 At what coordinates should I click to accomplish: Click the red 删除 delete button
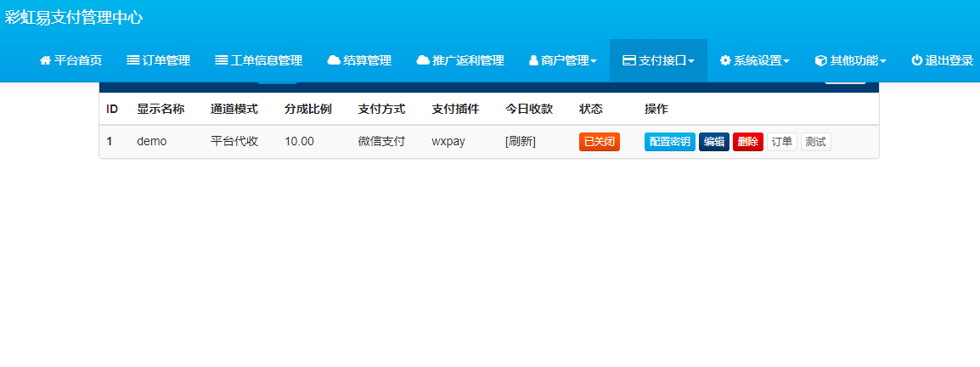(x=747, y=142)
